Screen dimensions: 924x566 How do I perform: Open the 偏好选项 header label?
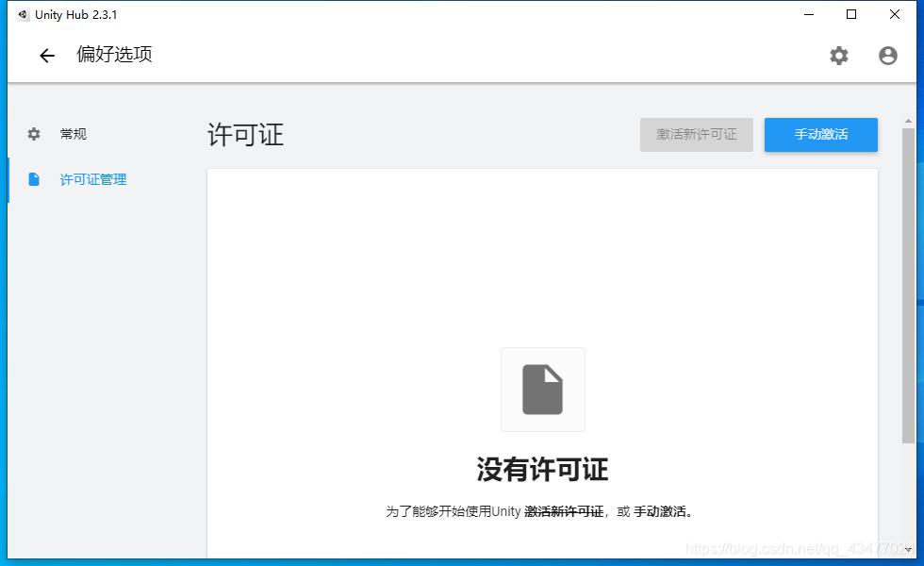(114, 55)
